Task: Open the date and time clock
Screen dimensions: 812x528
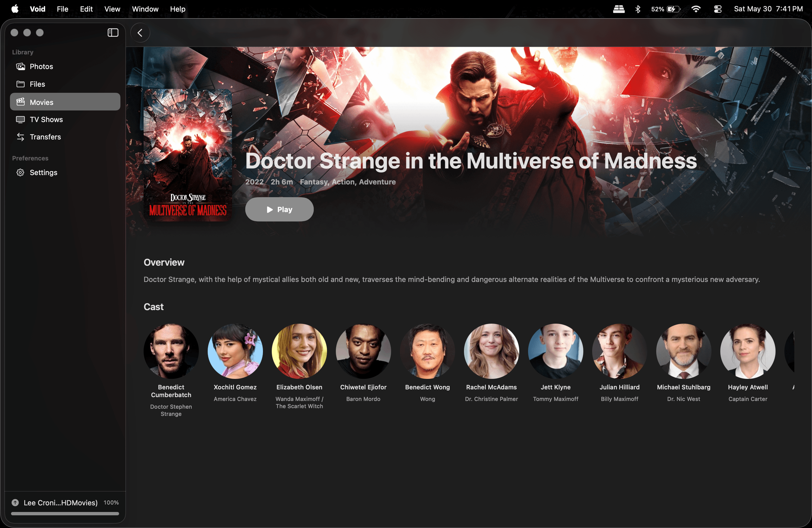Action: click(768, 9)
